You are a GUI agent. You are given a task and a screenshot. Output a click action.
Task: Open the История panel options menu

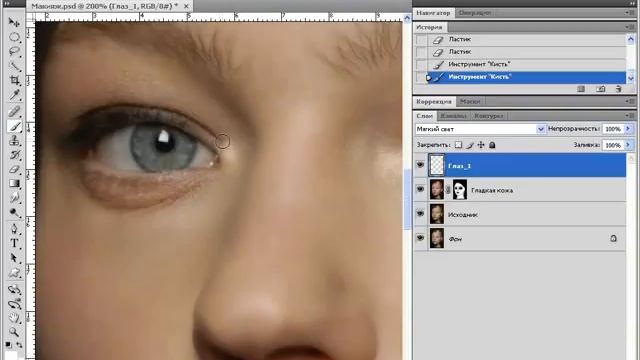[629, 27]
